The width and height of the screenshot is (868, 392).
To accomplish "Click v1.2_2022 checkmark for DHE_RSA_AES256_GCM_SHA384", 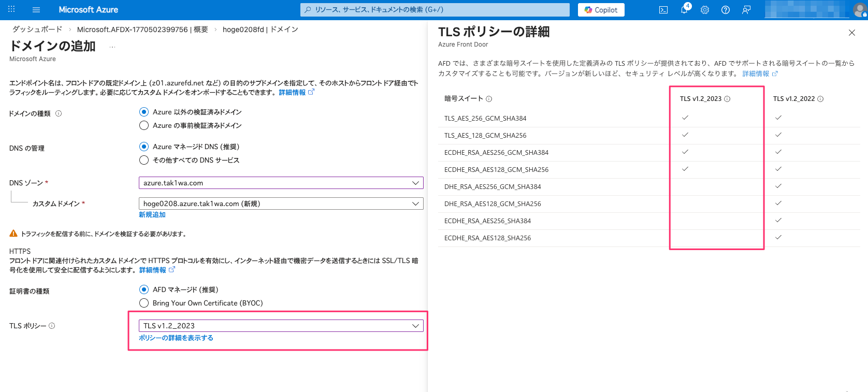I will click(778, 186).
